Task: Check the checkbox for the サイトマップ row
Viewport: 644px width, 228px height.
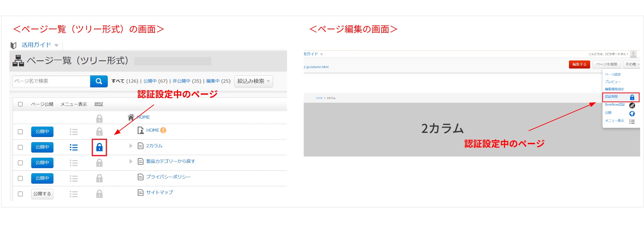Action: click(20, 194)
